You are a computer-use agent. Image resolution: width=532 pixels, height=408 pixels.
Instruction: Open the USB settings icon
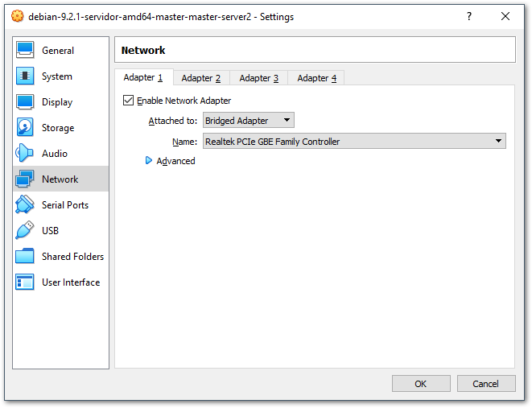[26, 231]
